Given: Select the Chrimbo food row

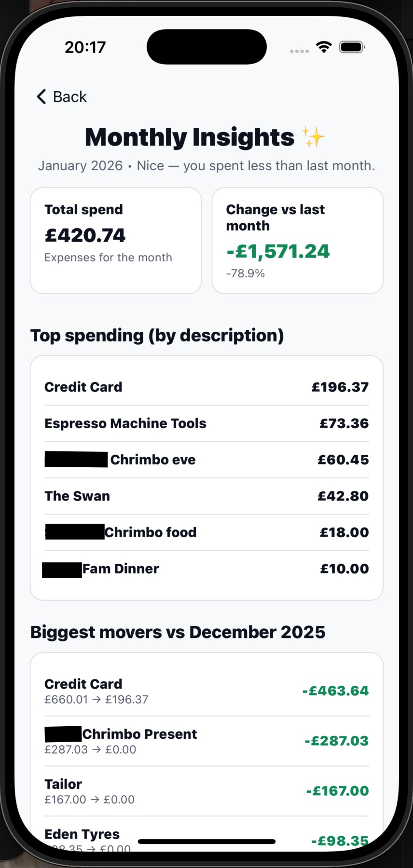Looking at the screenshot, I should point(206,532).
